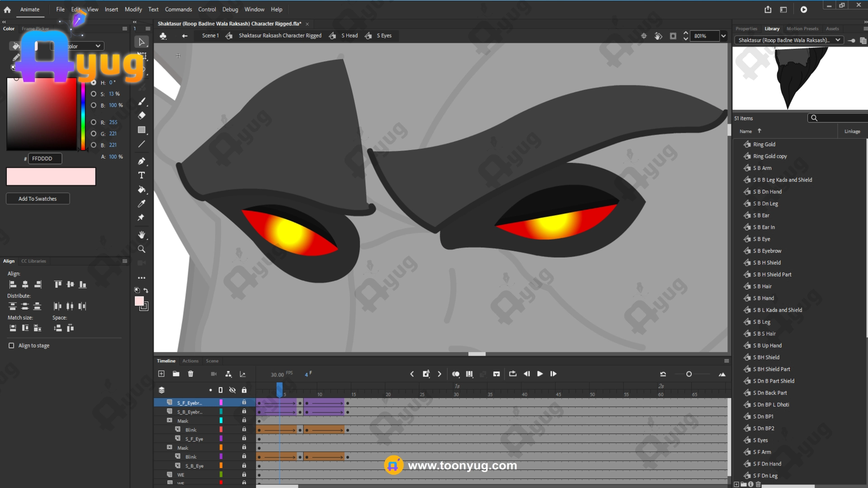Click Add To Swatches button
This screenshot has width=868, height=488.
[38, 199]
